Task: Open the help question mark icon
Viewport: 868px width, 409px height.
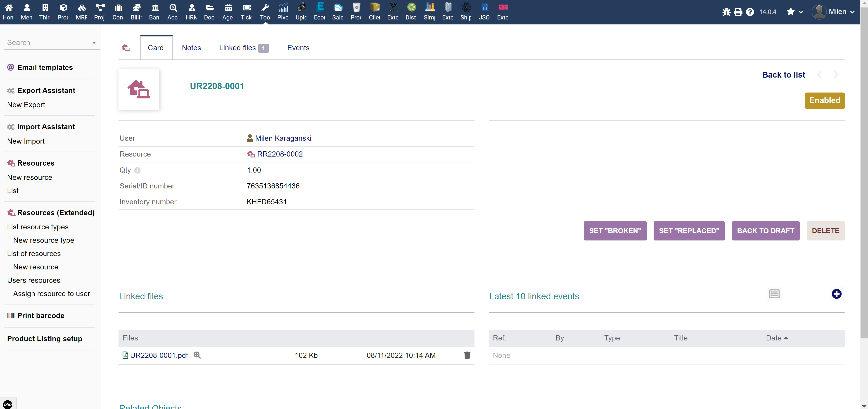Action: (750, 12)
